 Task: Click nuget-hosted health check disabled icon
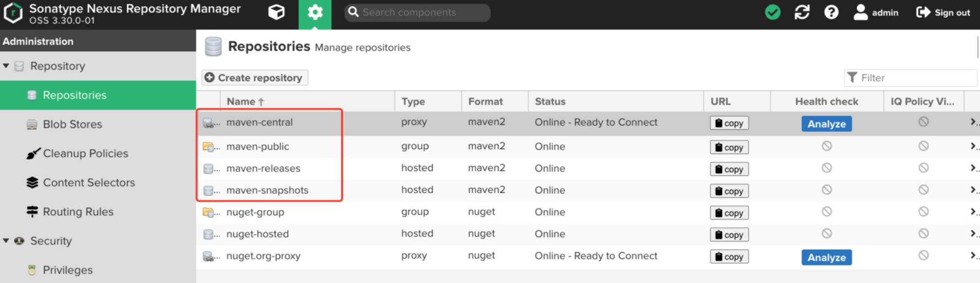click(827, 233)
